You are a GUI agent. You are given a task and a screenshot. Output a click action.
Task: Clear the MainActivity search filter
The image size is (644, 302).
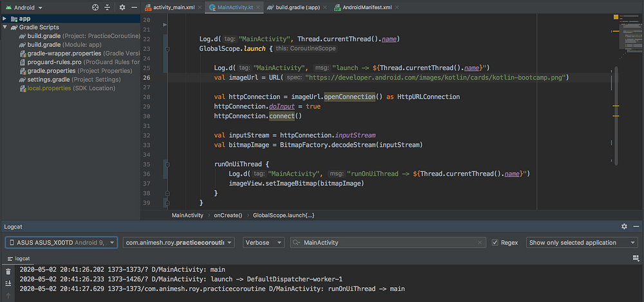[480, 243]
